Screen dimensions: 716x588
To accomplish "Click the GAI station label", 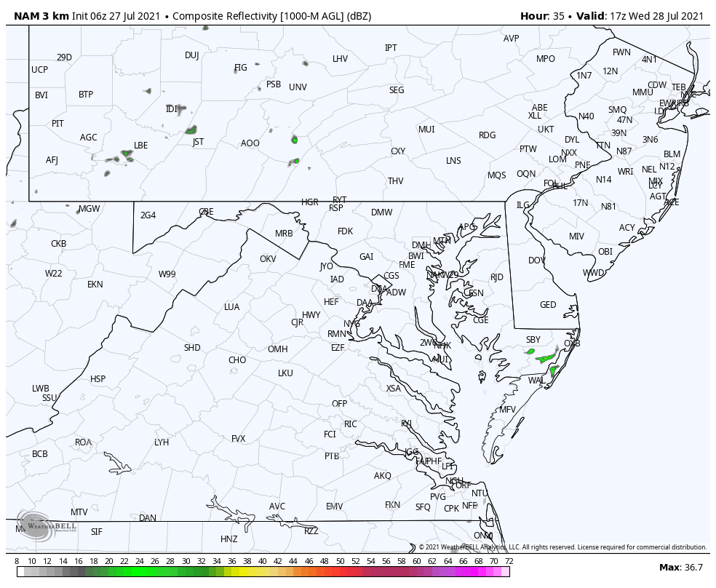I will click(x=366, y=257).
